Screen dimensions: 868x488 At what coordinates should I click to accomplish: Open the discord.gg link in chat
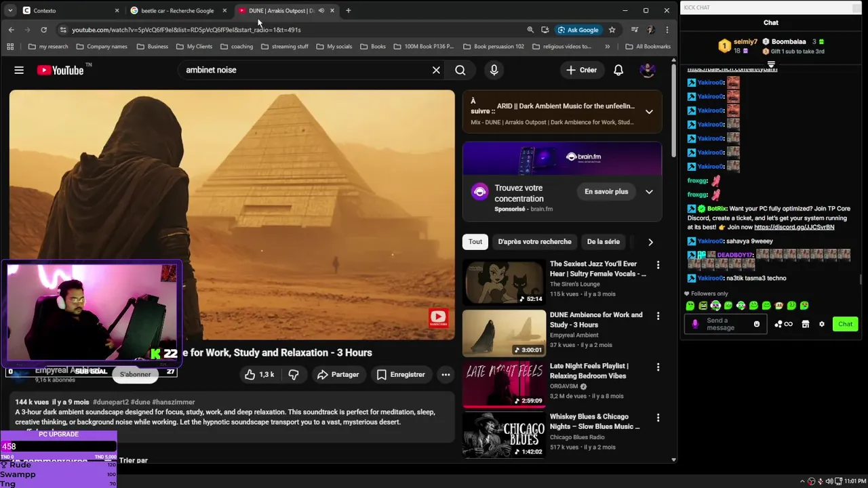(x=794, y=227)
